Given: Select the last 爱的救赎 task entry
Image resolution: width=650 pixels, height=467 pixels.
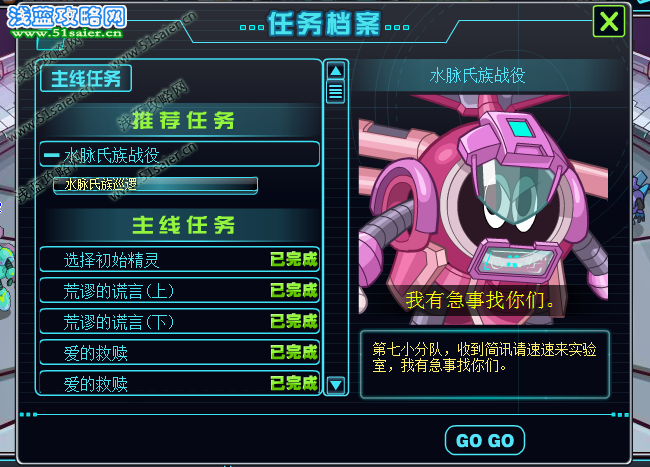Looking at the screenshot, I should coord(179,383).
